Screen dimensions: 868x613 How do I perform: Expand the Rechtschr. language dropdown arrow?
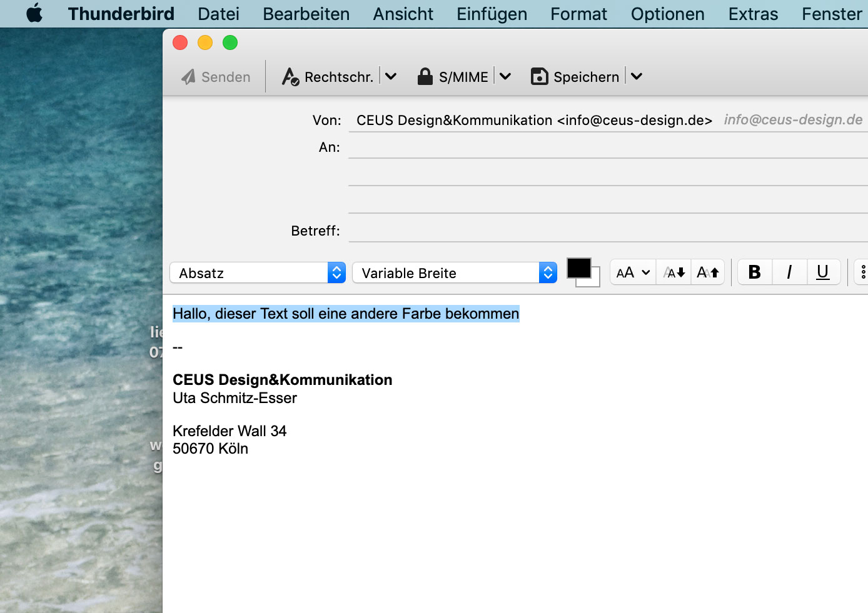[391, 77]
